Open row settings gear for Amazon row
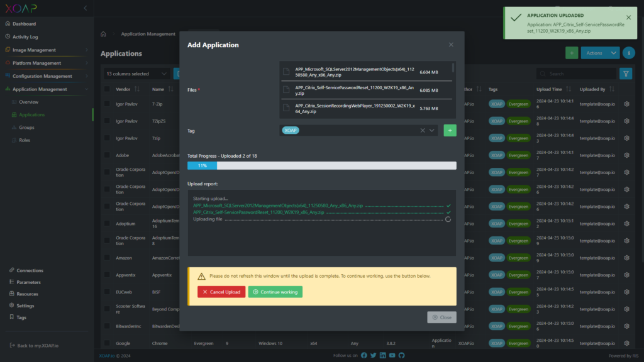The height and width of the screenshot is (362, 644). pos(627,258)
